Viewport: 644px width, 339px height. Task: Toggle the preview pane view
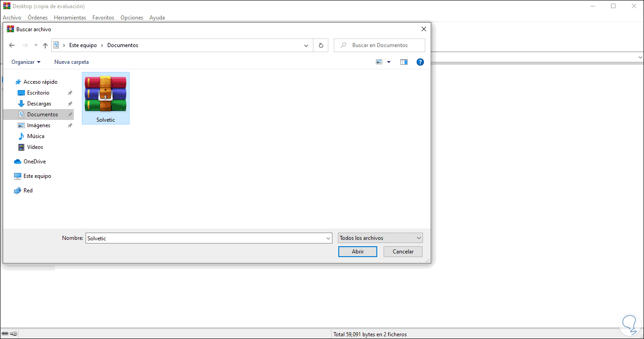[x=404, y=62]
